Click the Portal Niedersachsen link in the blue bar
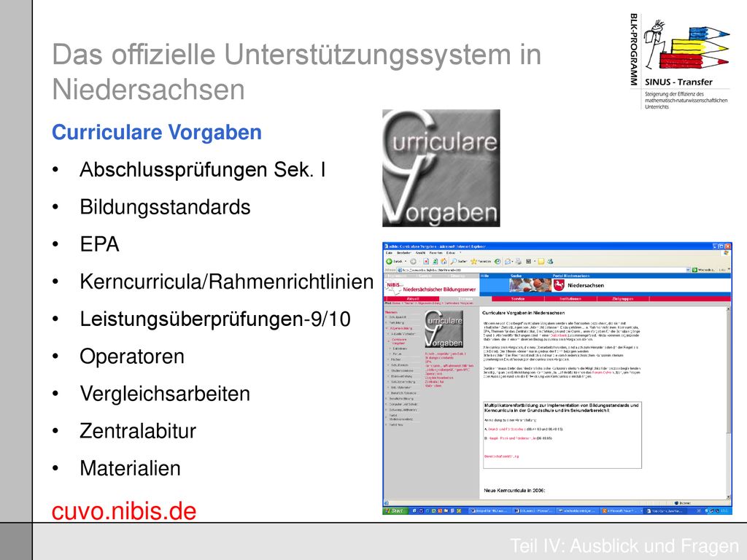Screen dimensions: 747x560 (x=570, y=276)
